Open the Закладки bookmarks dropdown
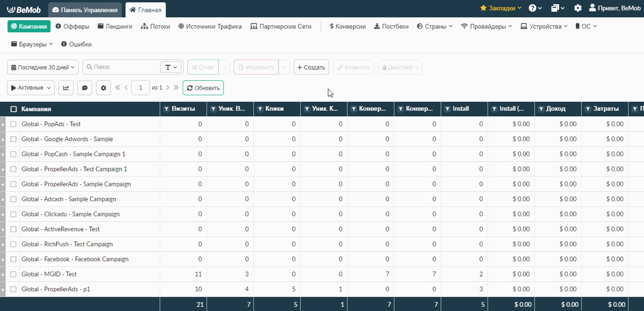Viewport: 644px width, 311px height. pos(501,8)
